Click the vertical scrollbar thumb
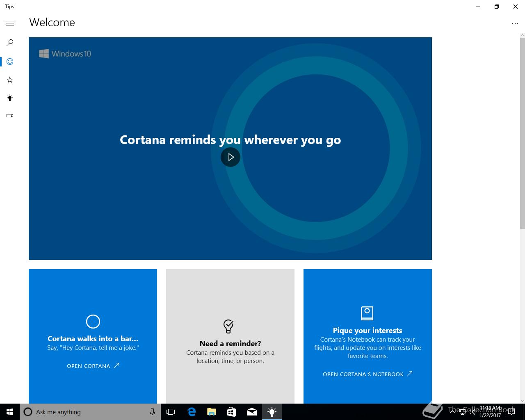This screenshot has height=420, width=525. tap(522, 133)
